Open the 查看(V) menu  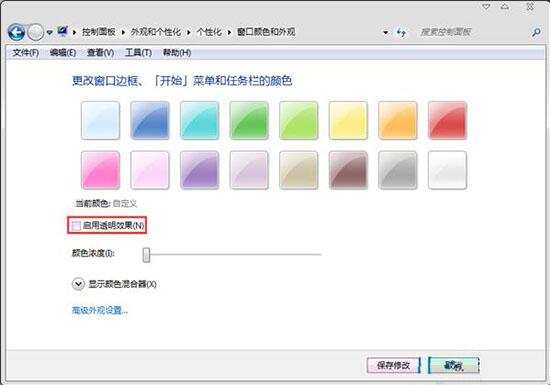tap(100, 53)
